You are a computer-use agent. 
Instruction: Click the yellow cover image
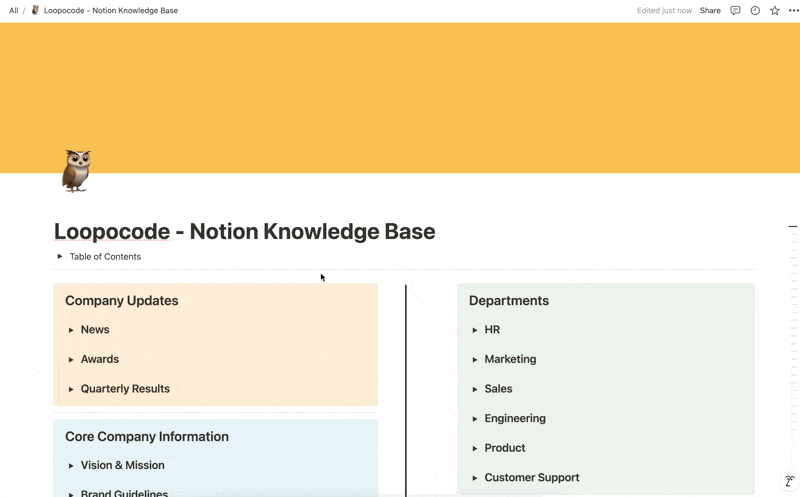[400, 97]
